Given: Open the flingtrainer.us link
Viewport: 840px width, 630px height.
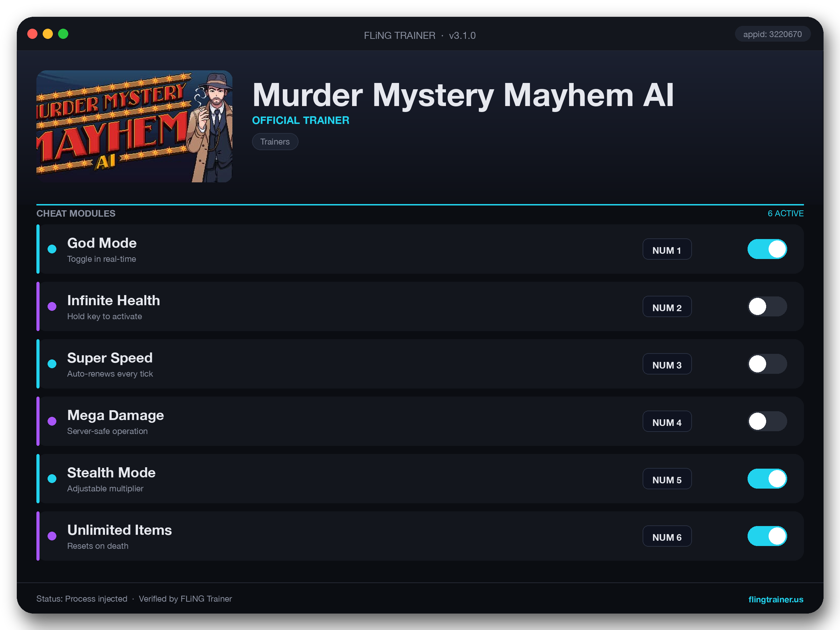Looking at the screenshot, I should (x=776, y=599).
